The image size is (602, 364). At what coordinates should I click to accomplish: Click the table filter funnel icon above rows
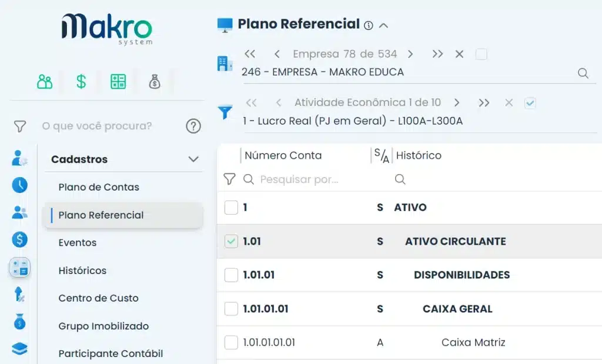tap(229, 179)
